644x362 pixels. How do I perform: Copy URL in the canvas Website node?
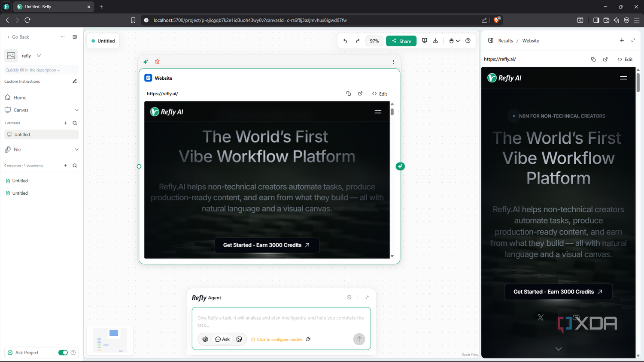point(349,94)
